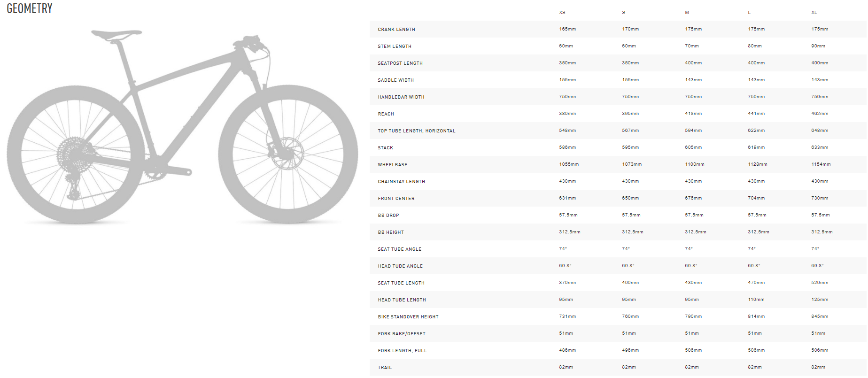Click the saddle on the bike image

tap(116, 34)
